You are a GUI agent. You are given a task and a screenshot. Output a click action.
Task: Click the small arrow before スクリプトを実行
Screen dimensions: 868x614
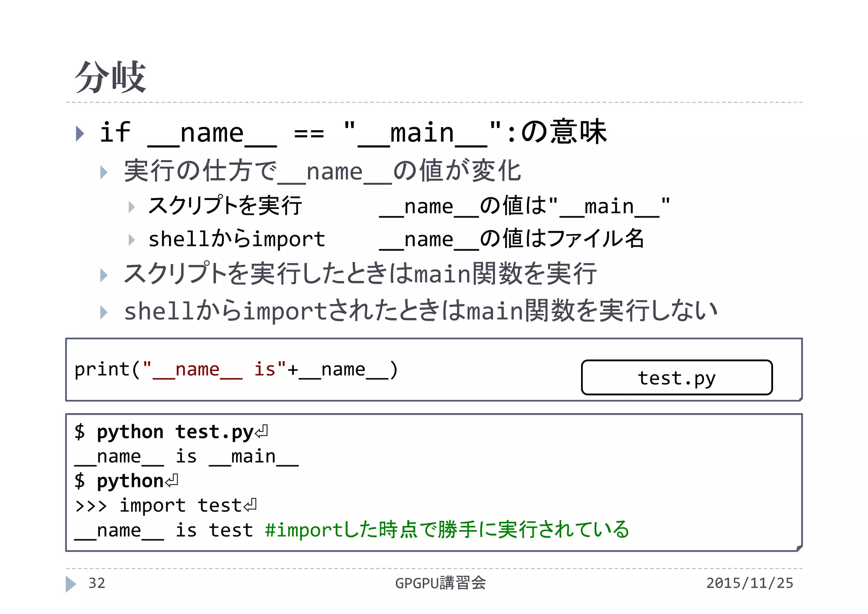(131, 207)
